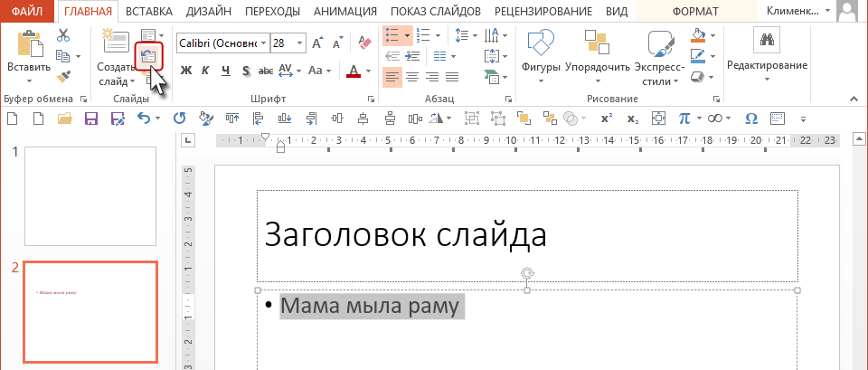Image resolution: width=868 pixels, height=370 pixels.
Task: Click the Align Bottom objects icon
Action: 285,119
